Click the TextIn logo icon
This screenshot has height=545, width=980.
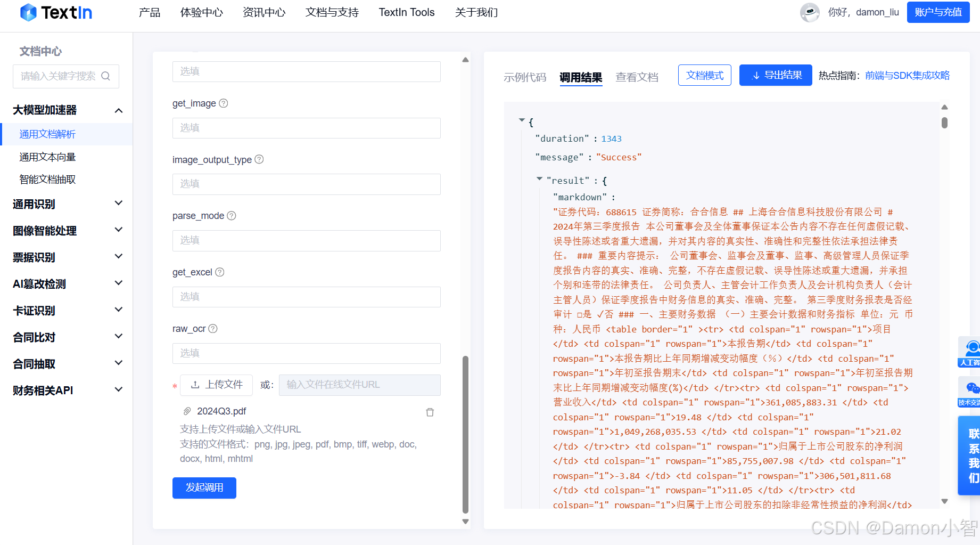point(28,12)
